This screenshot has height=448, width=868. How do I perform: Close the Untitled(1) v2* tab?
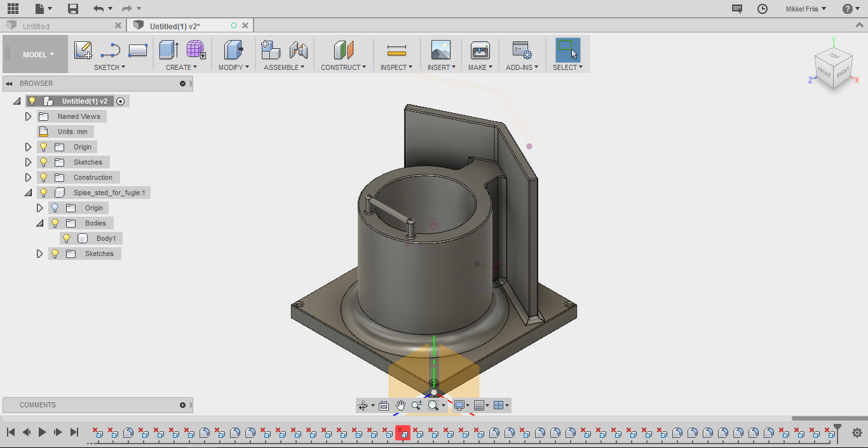[245, 25]
